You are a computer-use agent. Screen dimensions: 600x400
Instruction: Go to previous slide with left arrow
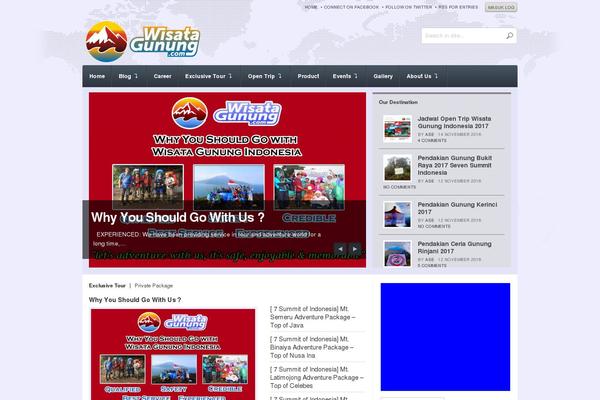tap(340, 249)
